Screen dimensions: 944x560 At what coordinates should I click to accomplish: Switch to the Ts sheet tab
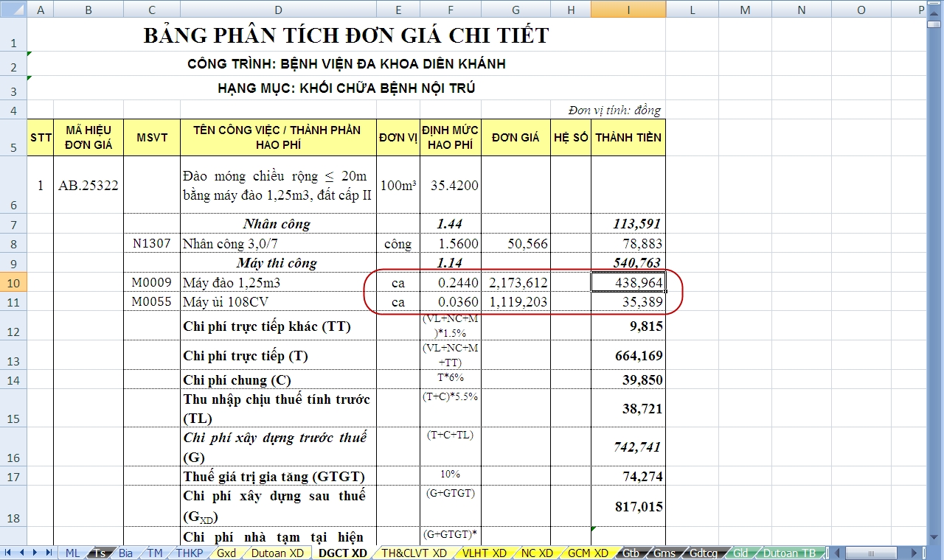click(100, 553)
